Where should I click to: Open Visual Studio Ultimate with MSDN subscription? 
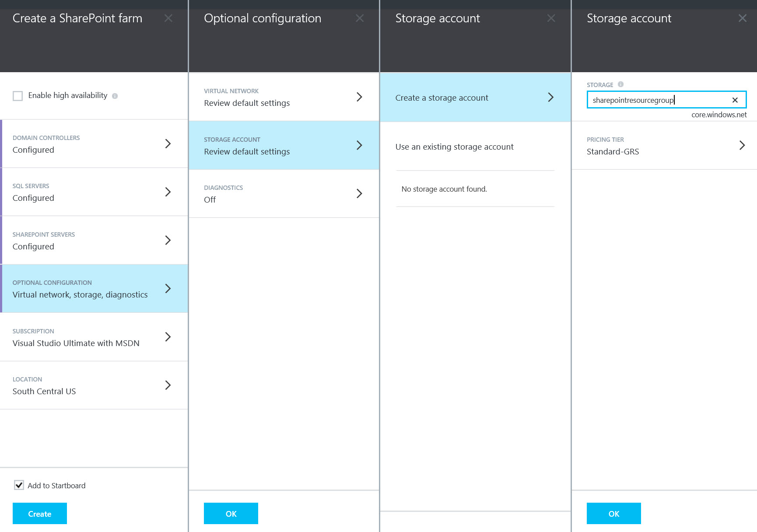(94, 337)
